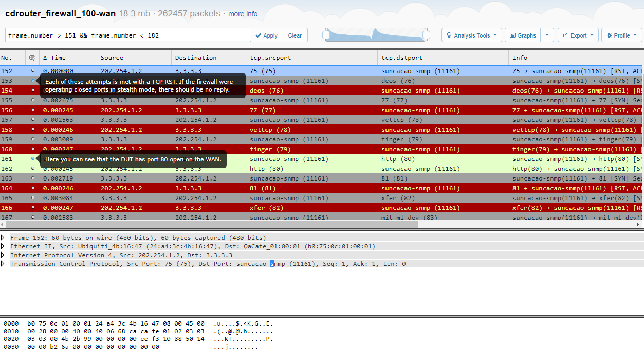Click hex offset row 0020 in the bytes pane
644x360 pixels.
pyautogui.click(x=11, y=339)
